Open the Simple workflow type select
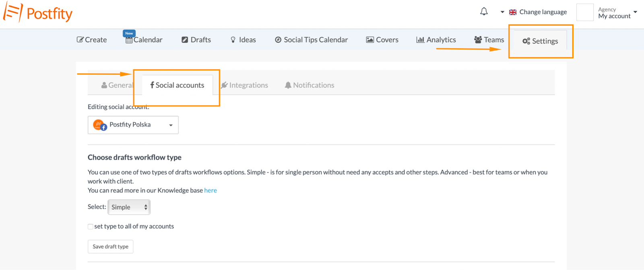The height and width of the screenshot is (270, 644). 129,207
